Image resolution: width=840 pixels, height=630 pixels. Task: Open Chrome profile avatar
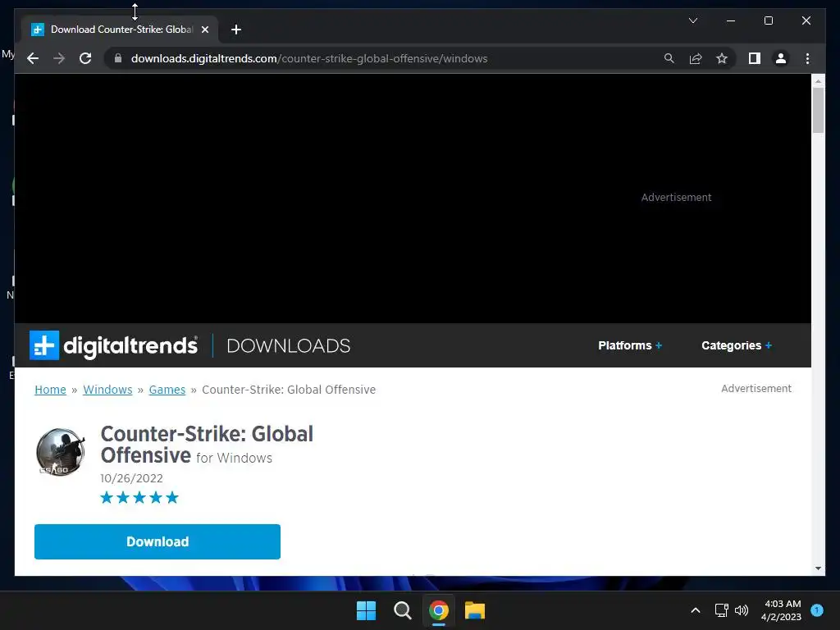pyautogui.click(x=781, y=58)
